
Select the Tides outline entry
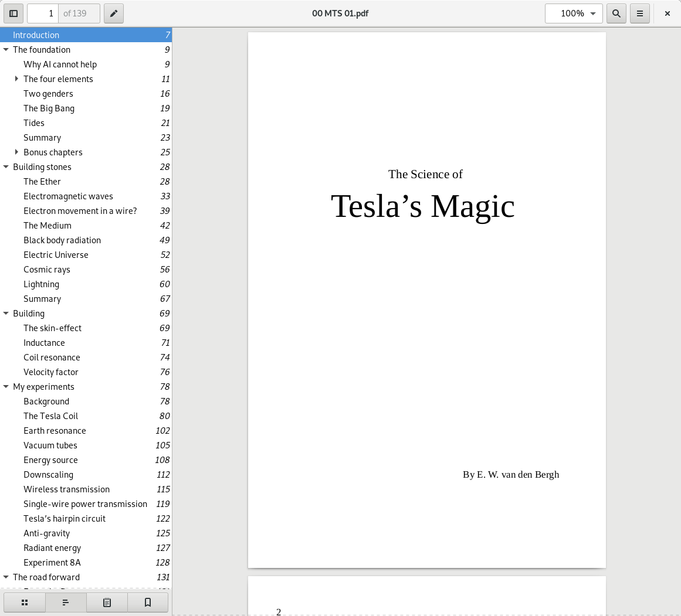click(86, 123)
